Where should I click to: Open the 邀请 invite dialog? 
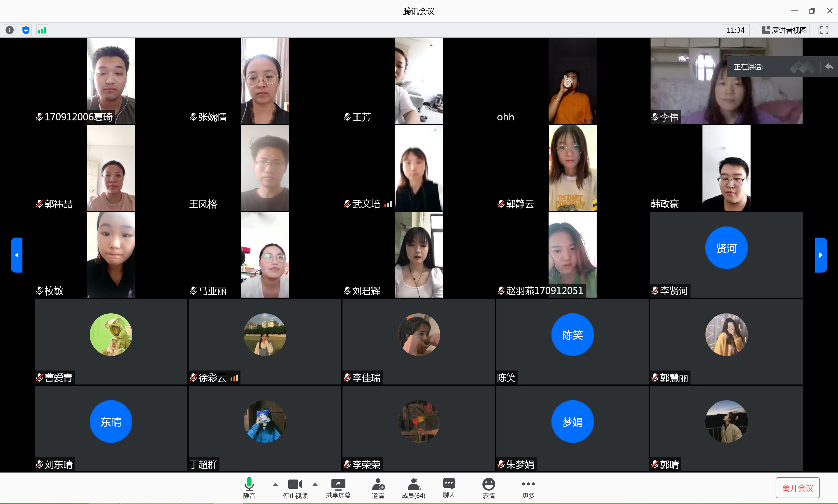[378, 488]
